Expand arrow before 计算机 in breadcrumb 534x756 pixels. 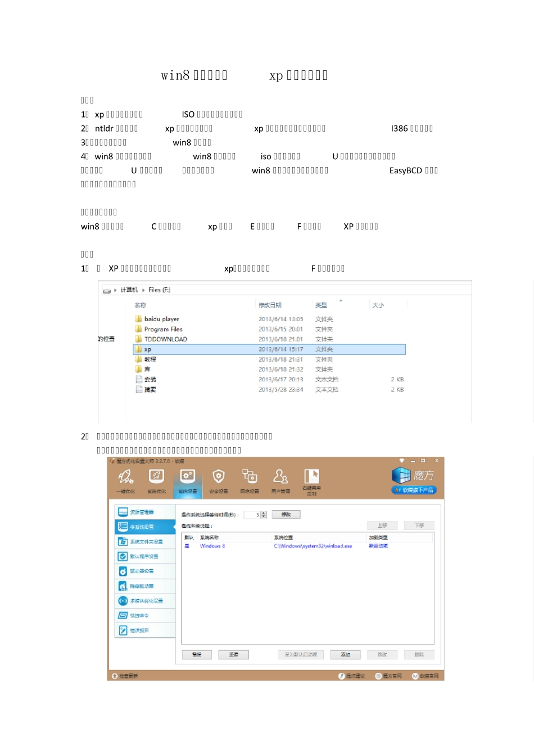116,290
